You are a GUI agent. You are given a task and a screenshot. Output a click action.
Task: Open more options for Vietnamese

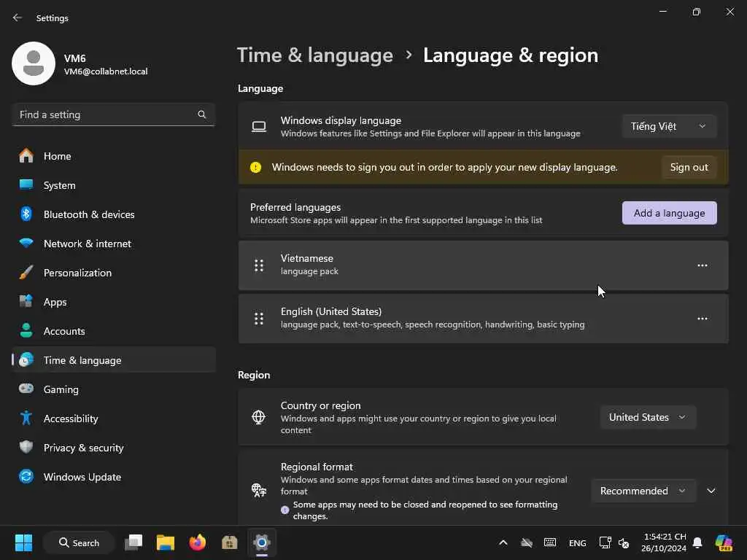click(x=703, y=265)
